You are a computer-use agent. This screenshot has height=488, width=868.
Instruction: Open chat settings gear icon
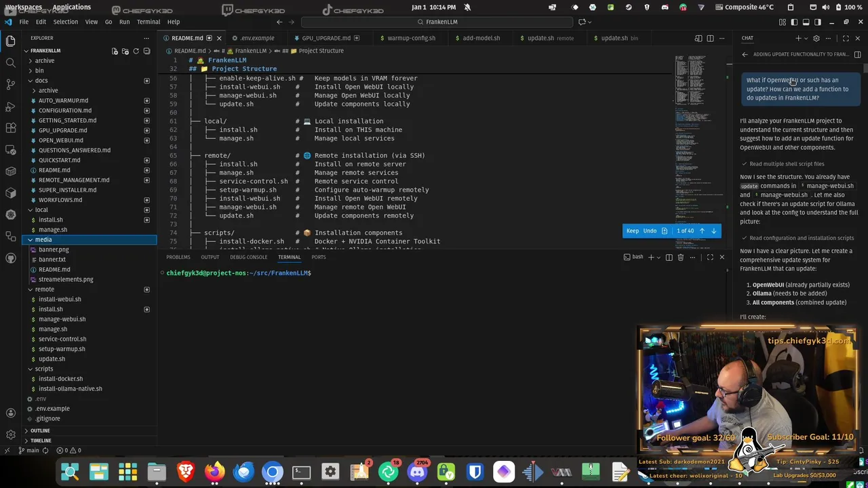(x=816, y=38)
